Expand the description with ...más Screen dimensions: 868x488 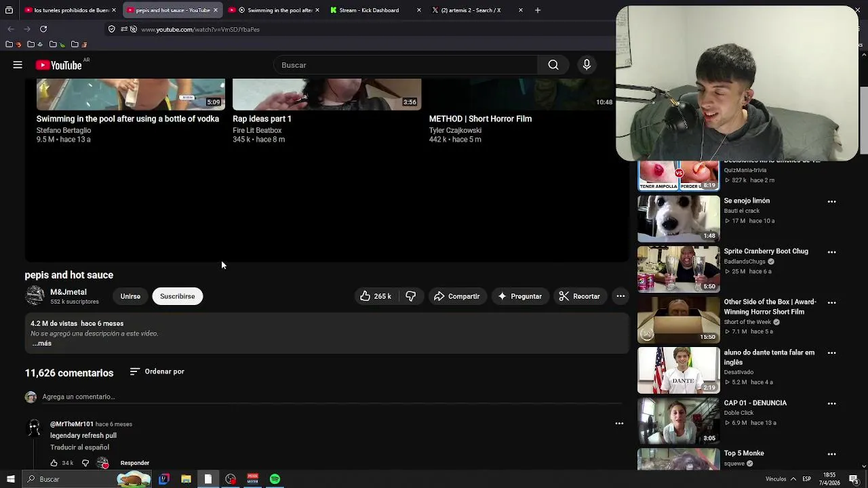[x=41, y=344]
